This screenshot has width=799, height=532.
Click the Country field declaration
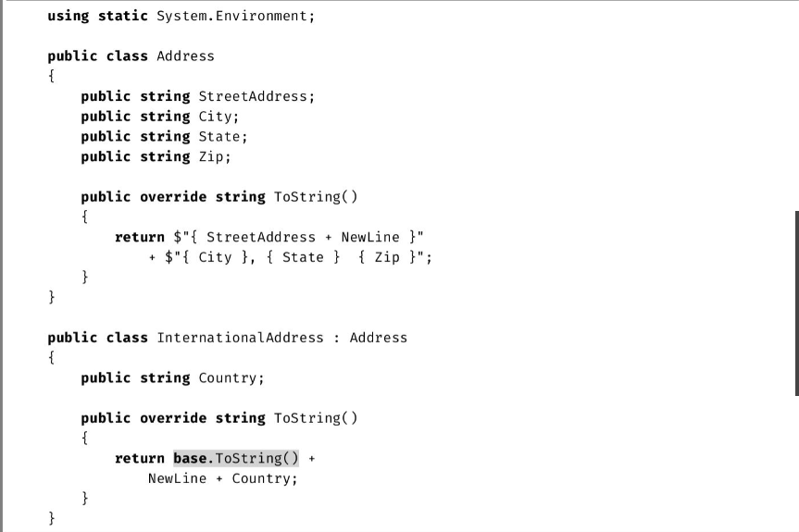pos(172,377)
